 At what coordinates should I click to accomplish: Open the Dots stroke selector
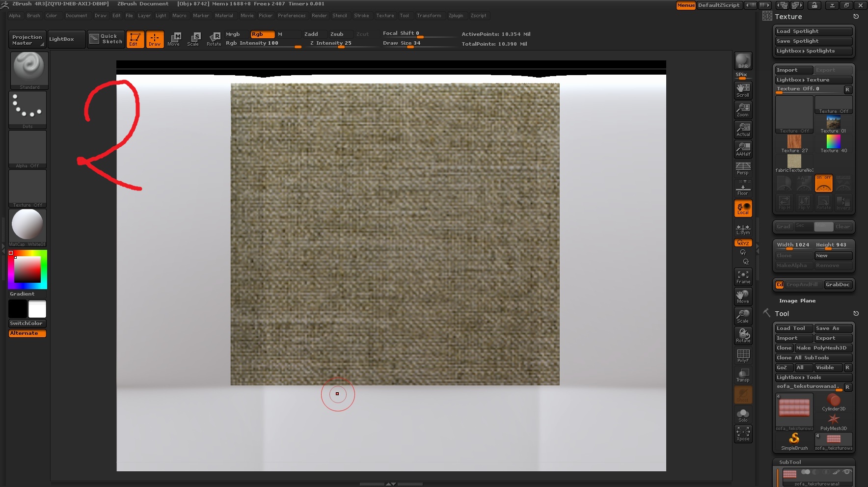[28, 109]
